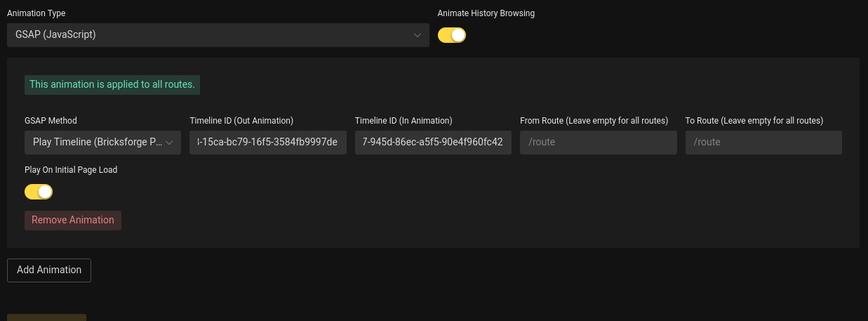This screenshot has height=321, width=868.
Task: Focus the Timeline ID (In Animation) field
Action: click(433, 143)
